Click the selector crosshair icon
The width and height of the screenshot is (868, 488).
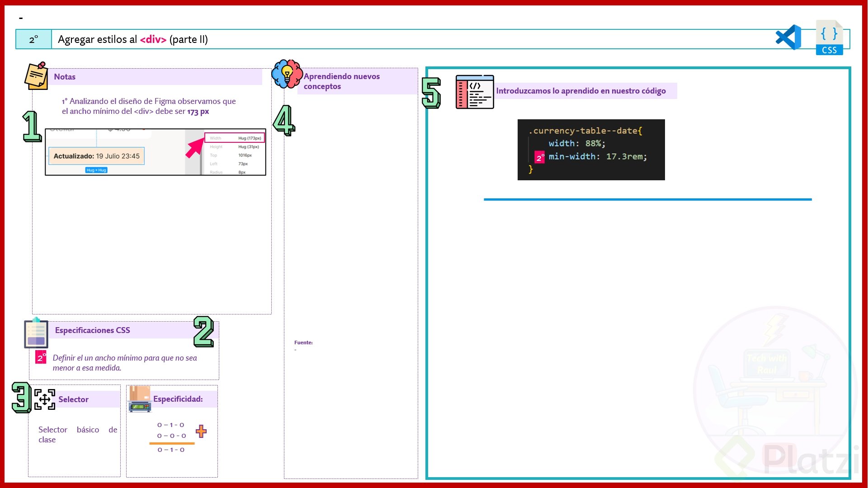pos(45,399)
